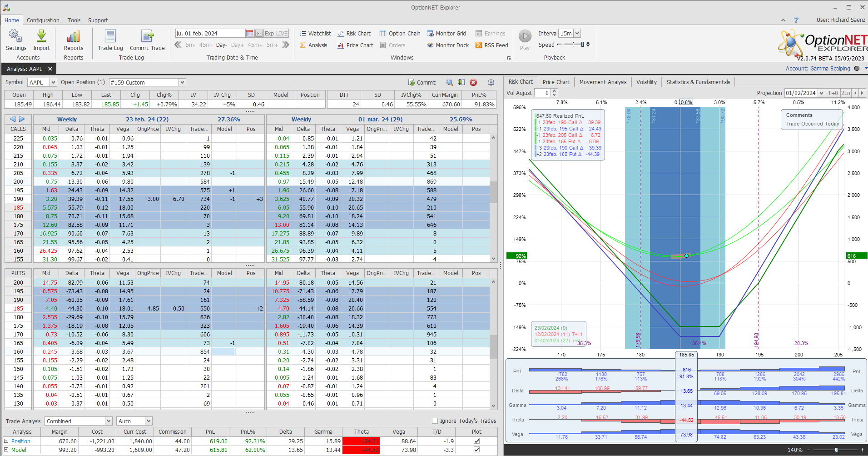Enable Ignore Today's Trades checkbox
This screenshot has height=456, width=868.
[x=435, y=421]
